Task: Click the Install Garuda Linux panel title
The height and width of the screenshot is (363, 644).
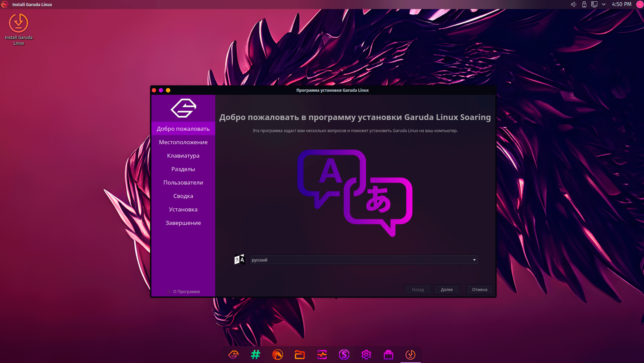Action: click(x=32, y=5)
